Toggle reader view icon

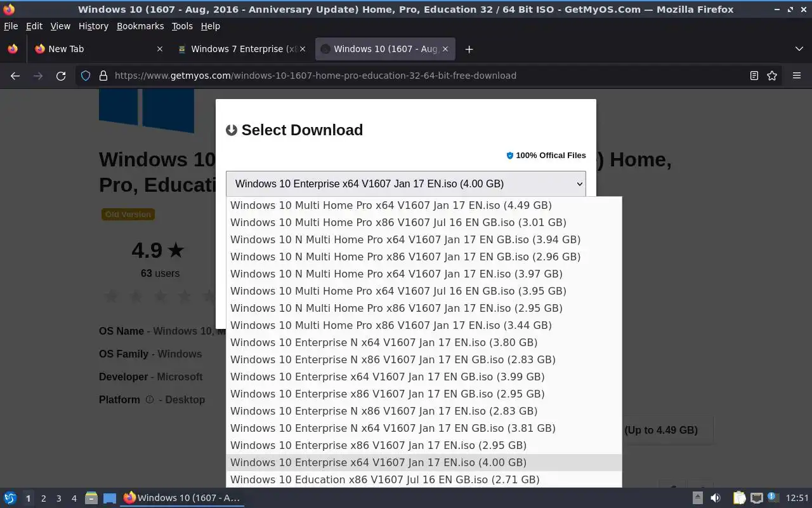(x=754, y=76)
